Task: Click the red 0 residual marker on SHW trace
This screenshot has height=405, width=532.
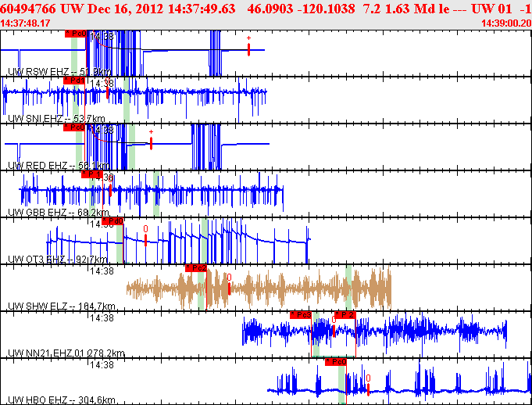Action: pyautogui.click(x=230, y=285)
